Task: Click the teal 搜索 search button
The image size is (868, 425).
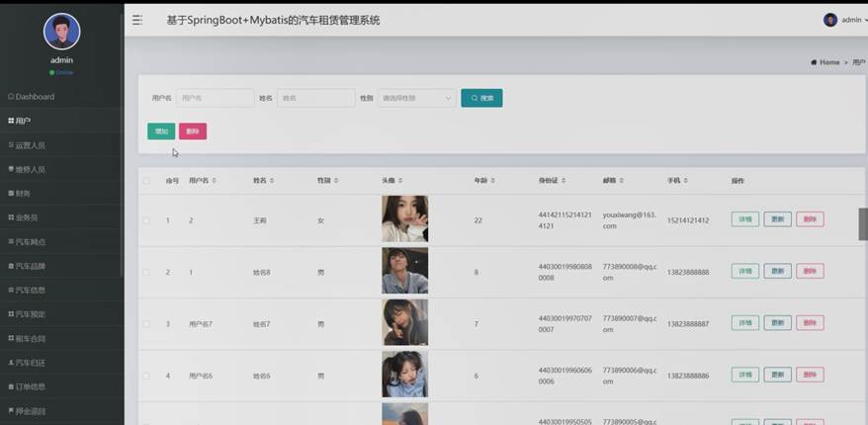Action: pyautogui.click(x=481, y=98)
